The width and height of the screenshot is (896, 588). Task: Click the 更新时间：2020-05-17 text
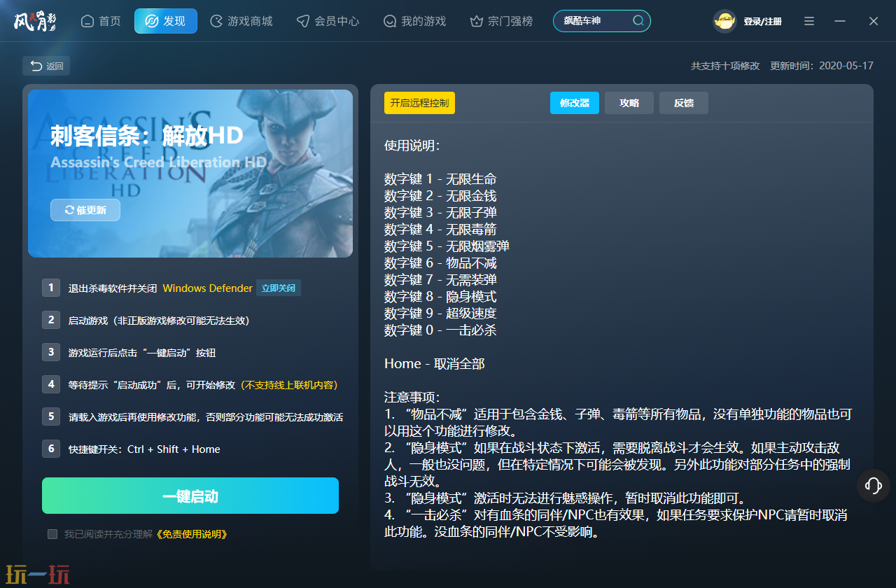click(822, 66)
